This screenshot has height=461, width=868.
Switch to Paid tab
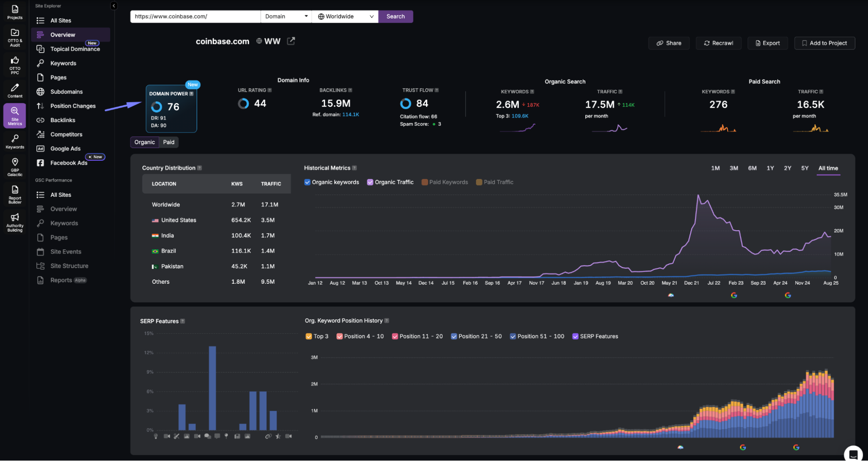(x=168, y=142)
